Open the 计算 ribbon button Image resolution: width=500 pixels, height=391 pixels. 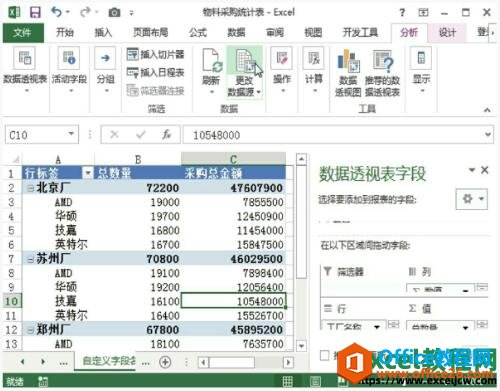(314, 70)
